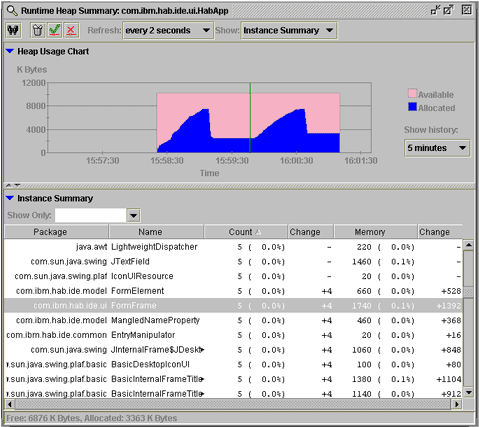The height and width of the screenshot is (427, 479).
Task: Click the binoculars find icon in toolbar
Action: 13,30
